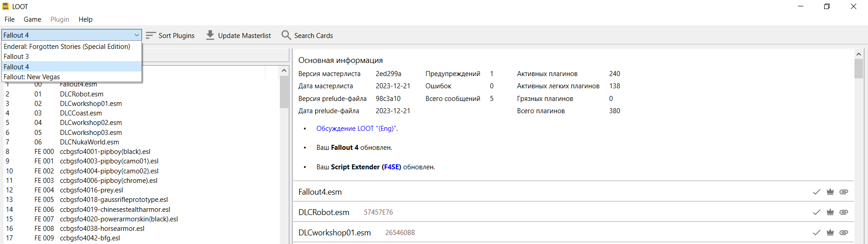Image resolution: width=868 pixels, height=244 pixels.
Task: Select DLCCoast.esm in the plugin list
Action: tap(81, 113)
